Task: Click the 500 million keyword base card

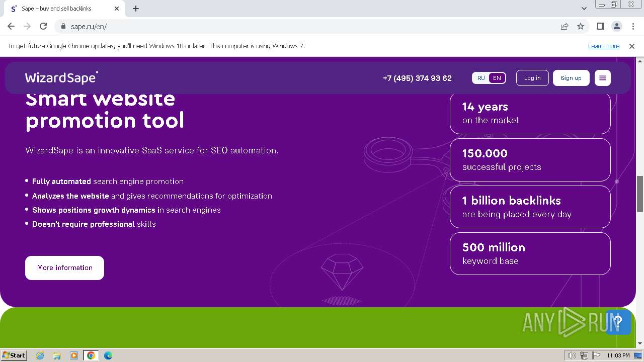Action: 530,253
